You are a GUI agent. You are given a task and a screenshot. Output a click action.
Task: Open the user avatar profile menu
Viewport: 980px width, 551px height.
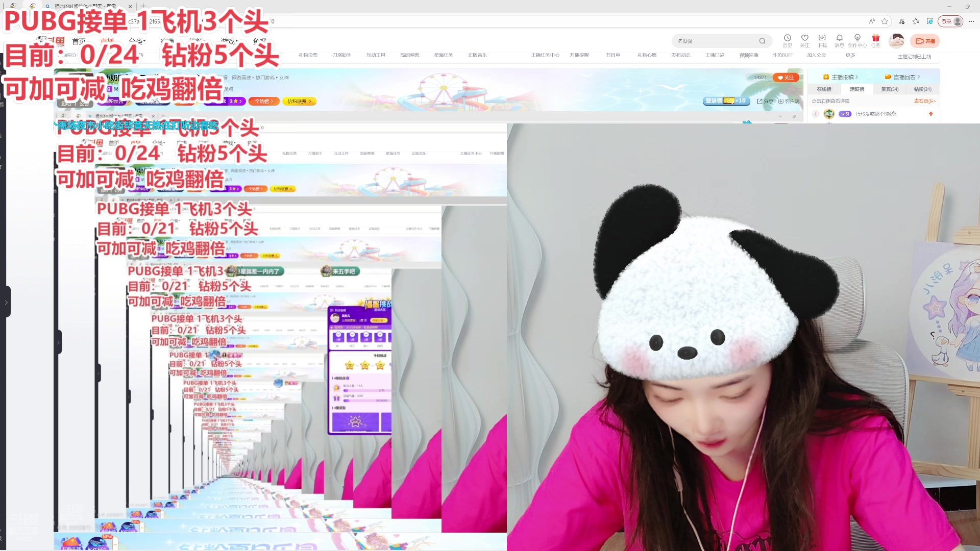click(x=896, y=41)
